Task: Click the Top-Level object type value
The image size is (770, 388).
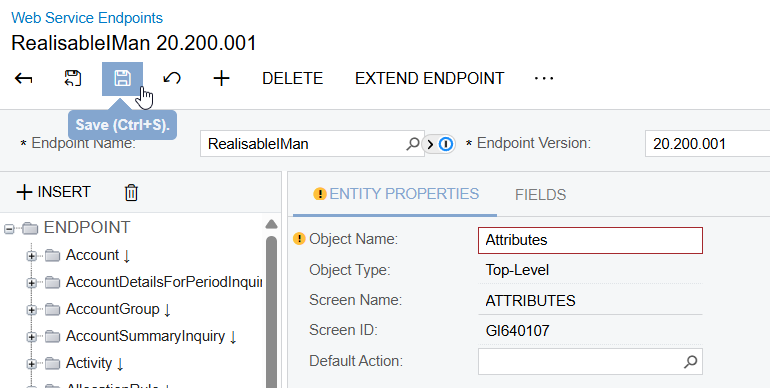Action: [x=517, y=270]
